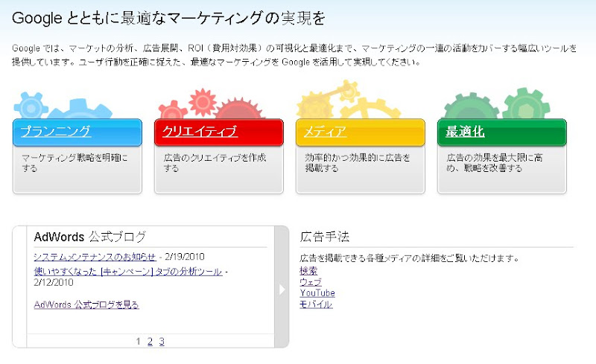The height and width of the screenshot is (364, 596).
Task: Open the プランニング blue tab
Action: coord(55,132)
